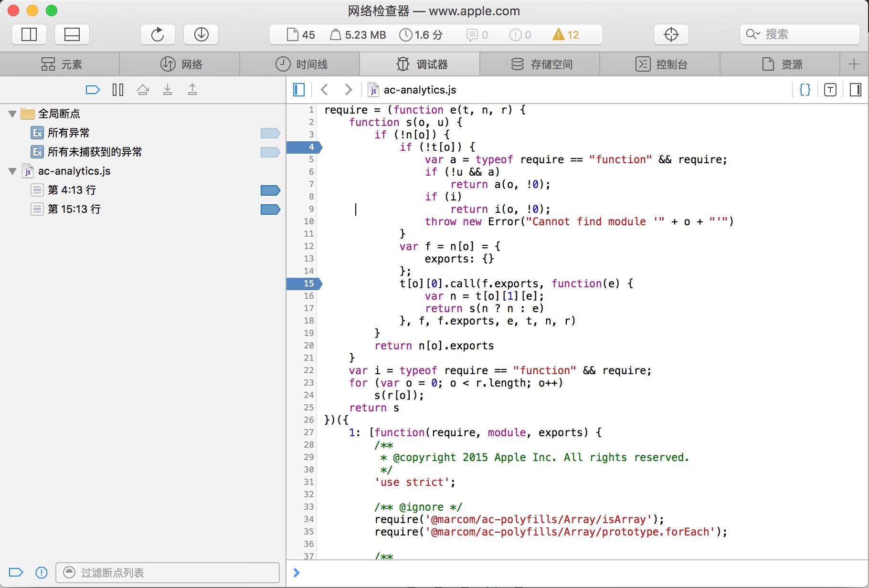Add a new tab with plus button
The width and height of the screenshot is (869, 588).
pyautogui.click(x=854, y=64)
